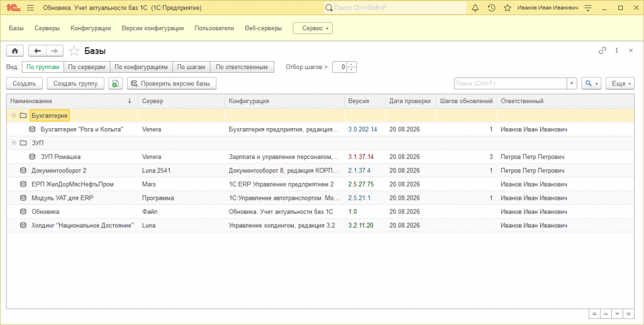Click ЗУП folder icon
Viewport: 644px width, 325px height.
(23, 143)
